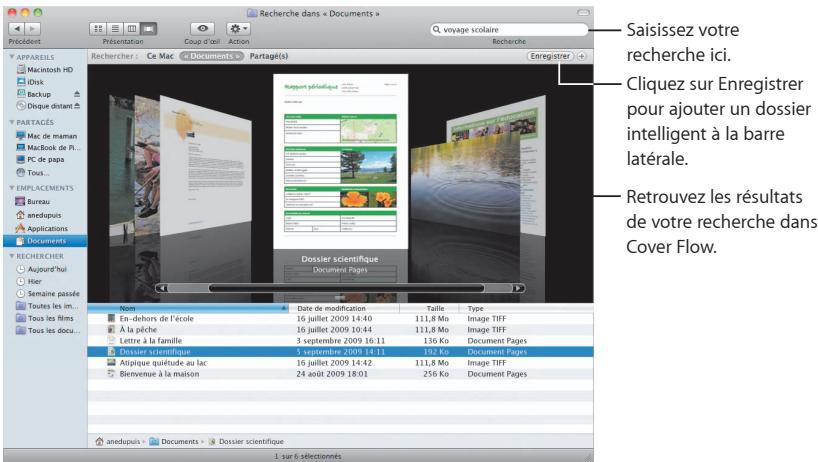Sort the list by Taille column
Viewport: 818px width, 462px height.
coord(429,308)
